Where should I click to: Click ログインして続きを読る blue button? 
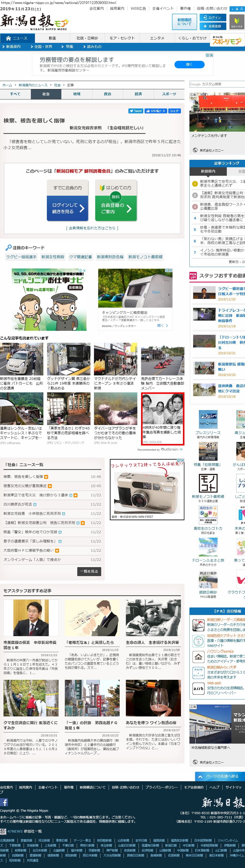(67, 208)
